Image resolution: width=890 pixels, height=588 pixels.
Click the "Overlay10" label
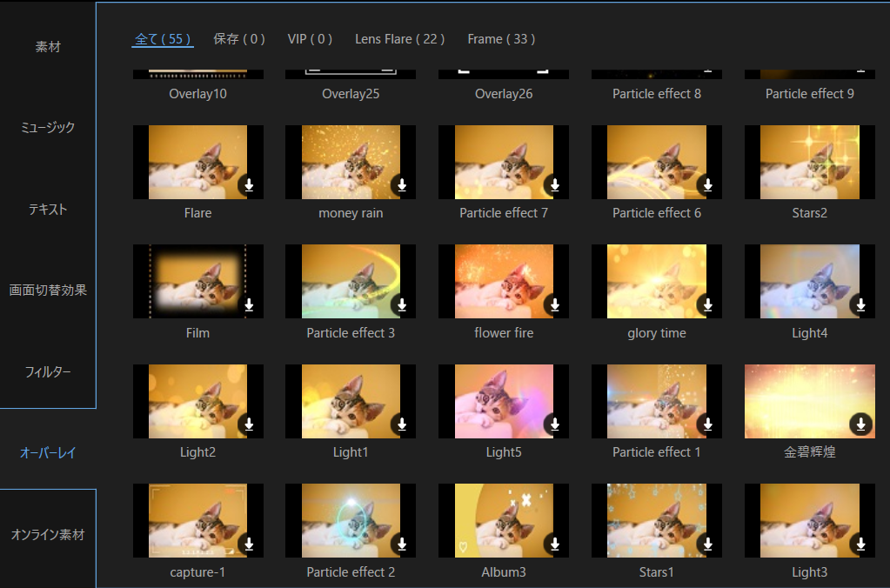tap(197, 94)
